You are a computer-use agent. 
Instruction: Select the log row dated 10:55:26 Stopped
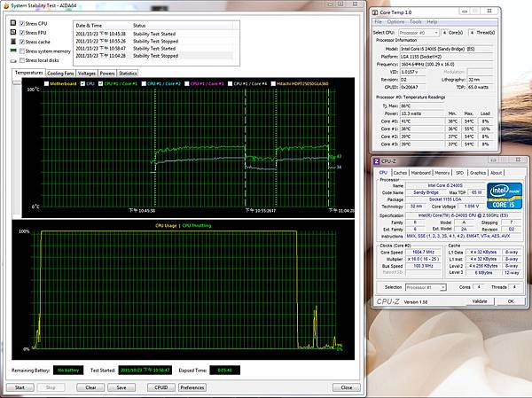[x=153, y=41]
